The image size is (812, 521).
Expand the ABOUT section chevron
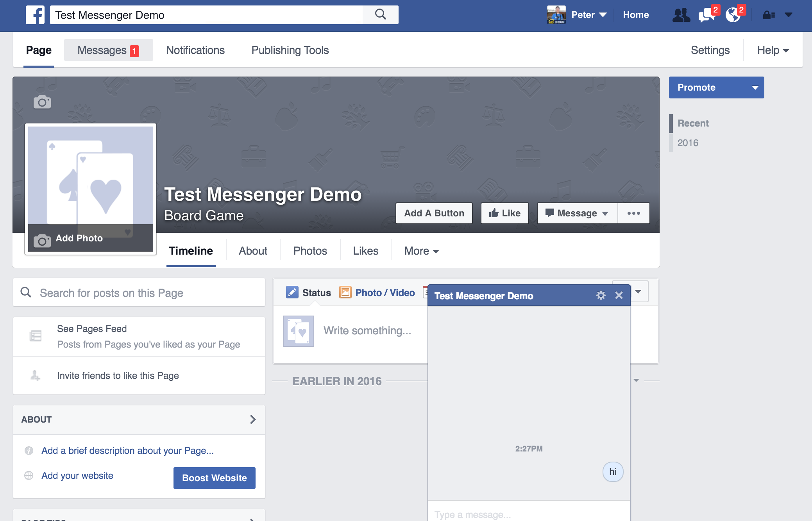(253, 419)
